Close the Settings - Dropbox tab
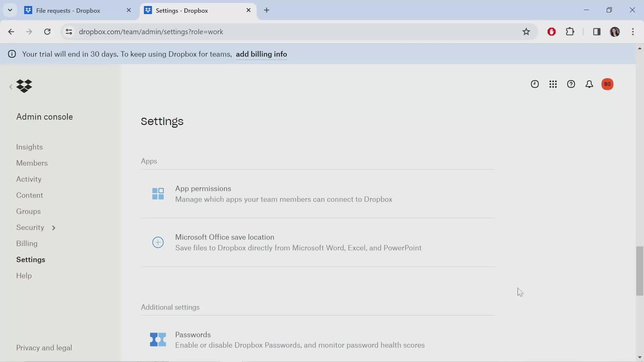644x362 pixels. [x=249, y=10]
